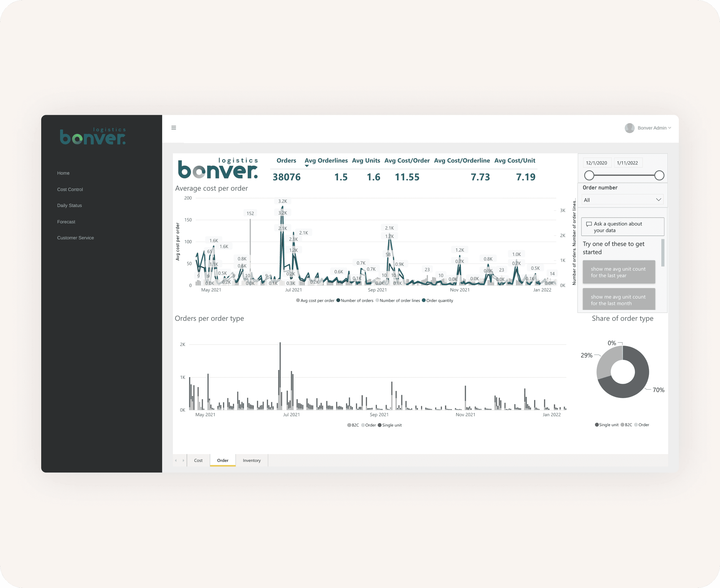Open the Order number All dropdown
720x588 pixels.
[622, 200]
